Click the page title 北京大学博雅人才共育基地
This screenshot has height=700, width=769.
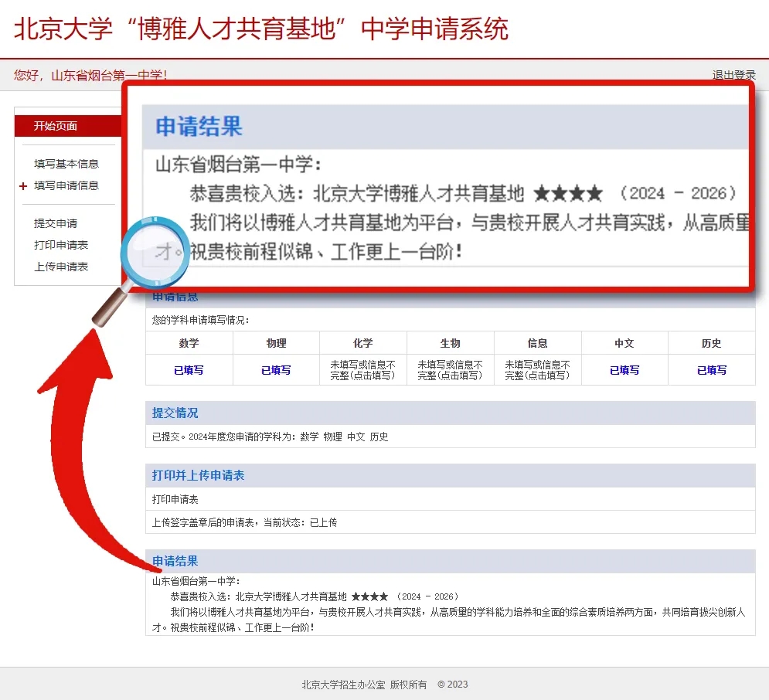(x=261, y=29)
